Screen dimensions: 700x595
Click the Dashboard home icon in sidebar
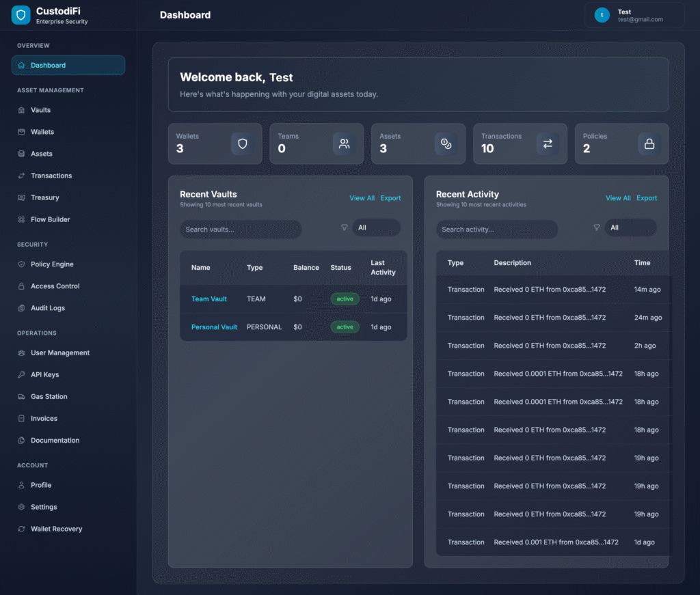tap(21, 66)
